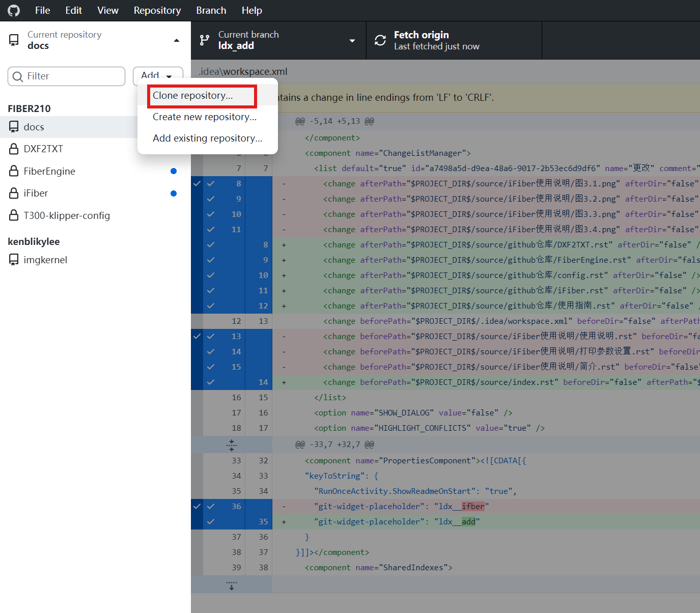Click the branch icon beside Current branch

point(205,40)
